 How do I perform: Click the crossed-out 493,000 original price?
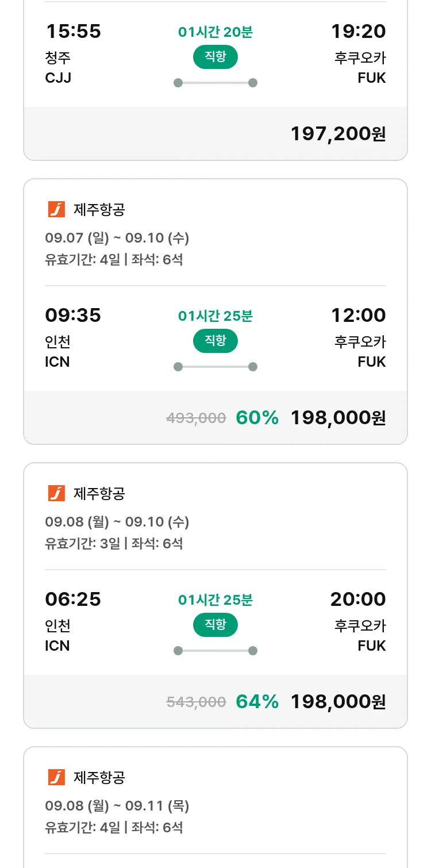click(x=196, y=418)
